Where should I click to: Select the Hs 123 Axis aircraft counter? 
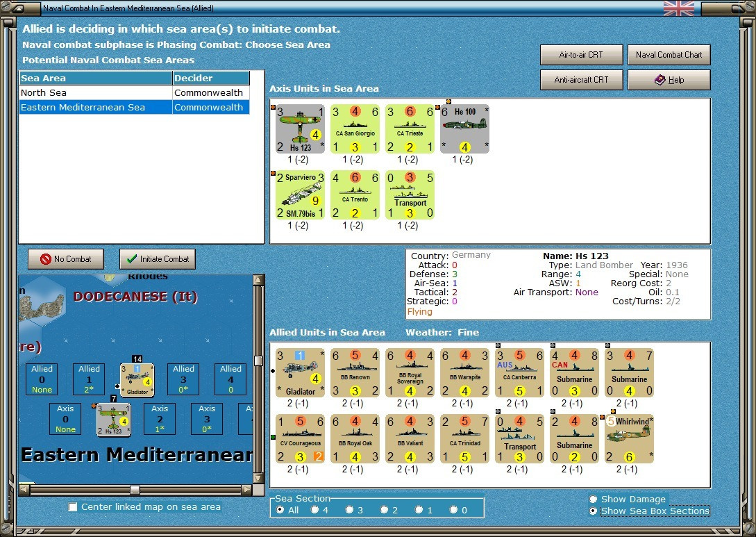tap(300, 129)
